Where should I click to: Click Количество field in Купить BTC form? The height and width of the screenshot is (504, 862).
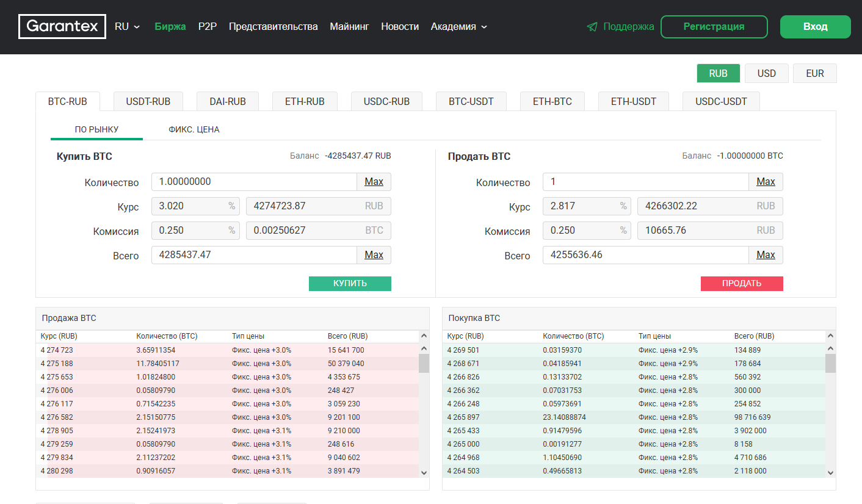pyautogui.click(x=253, y=182)
